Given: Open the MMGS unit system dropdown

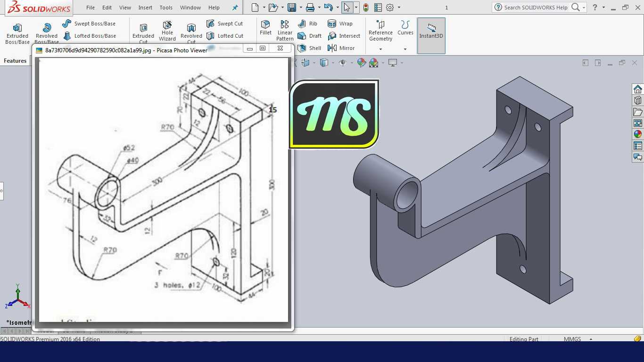Looking at the screenshot, I should [x=591, y=339].
